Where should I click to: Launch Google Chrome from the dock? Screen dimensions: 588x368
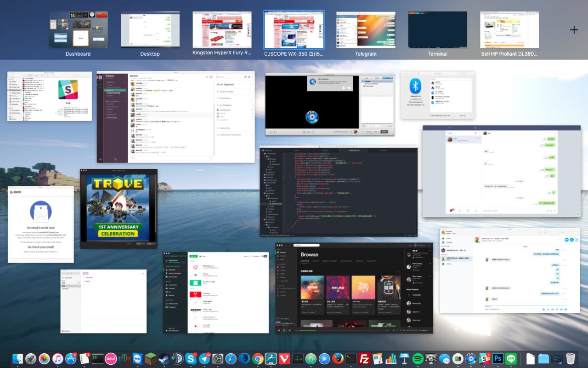(x=258, y=359)
